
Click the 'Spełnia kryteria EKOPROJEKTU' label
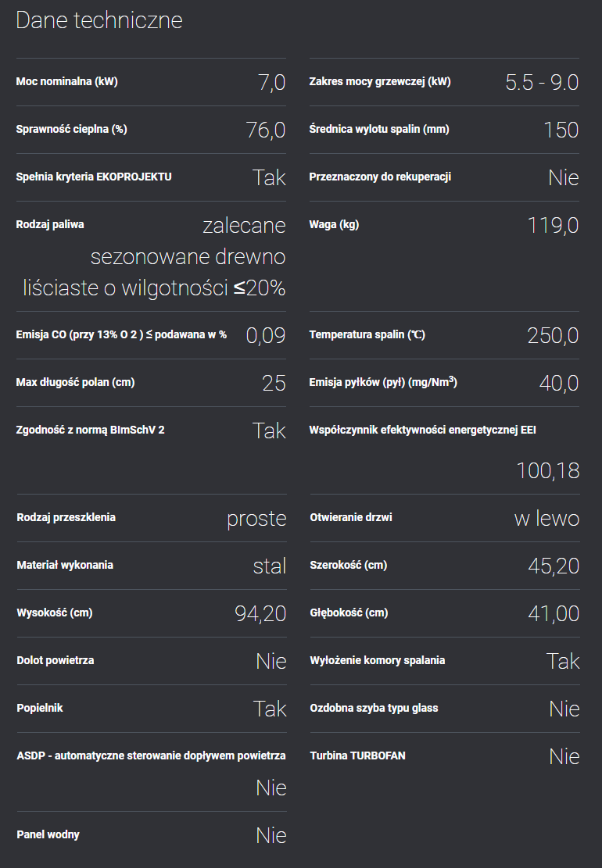(94, 177)
